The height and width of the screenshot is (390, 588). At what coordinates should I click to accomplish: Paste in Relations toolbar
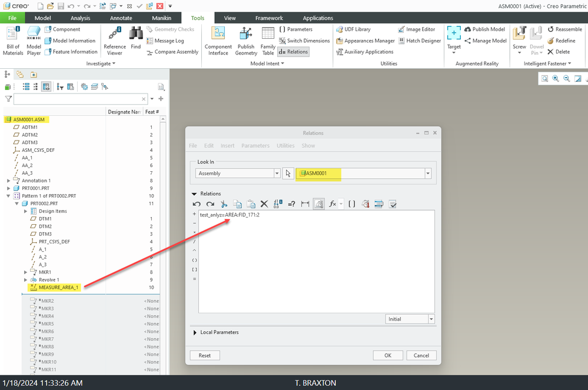[x=251, y=204]
